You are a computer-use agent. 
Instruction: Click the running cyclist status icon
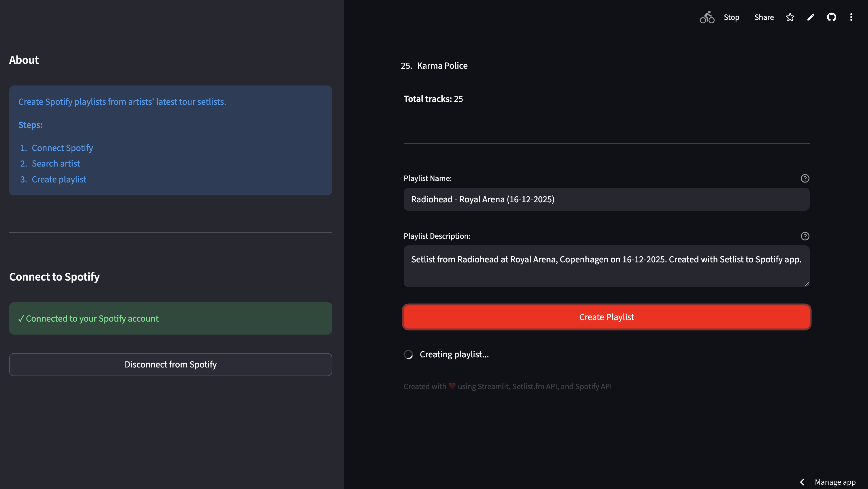tap(707, 17)
